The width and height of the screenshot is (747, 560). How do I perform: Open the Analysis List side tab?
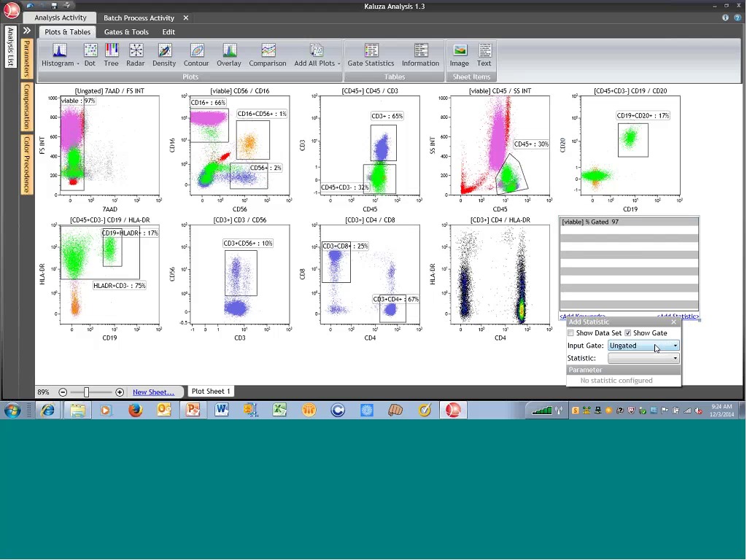(x=10, y=46)
